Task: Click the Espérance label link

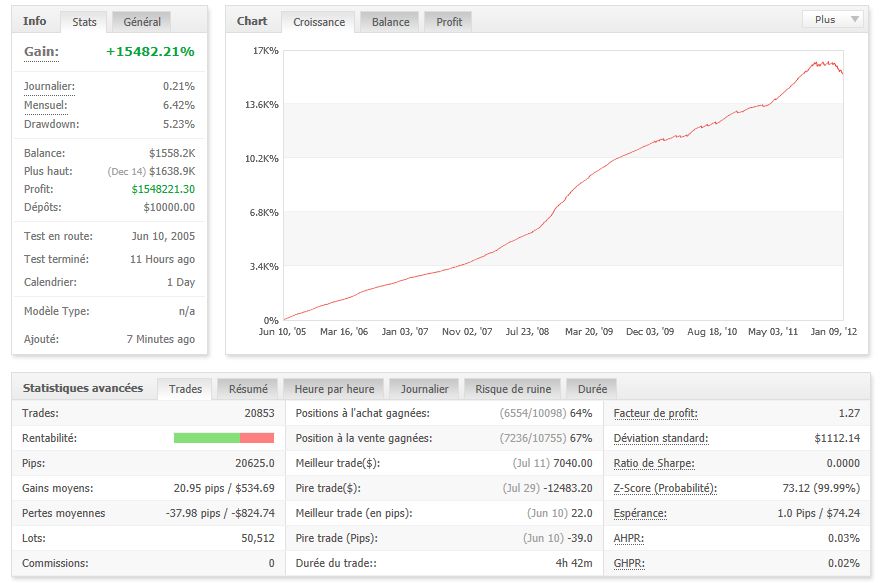Action: [640, 513]
